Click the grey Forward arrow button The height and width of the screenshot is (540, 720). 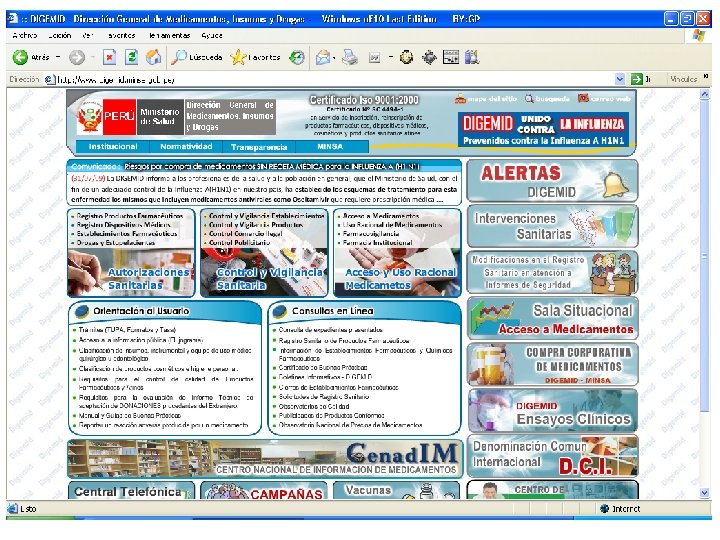[x=77, y=57]
